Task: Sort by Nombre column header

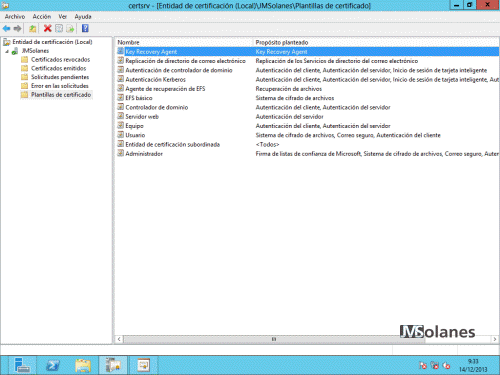Action: pos(184,42)
